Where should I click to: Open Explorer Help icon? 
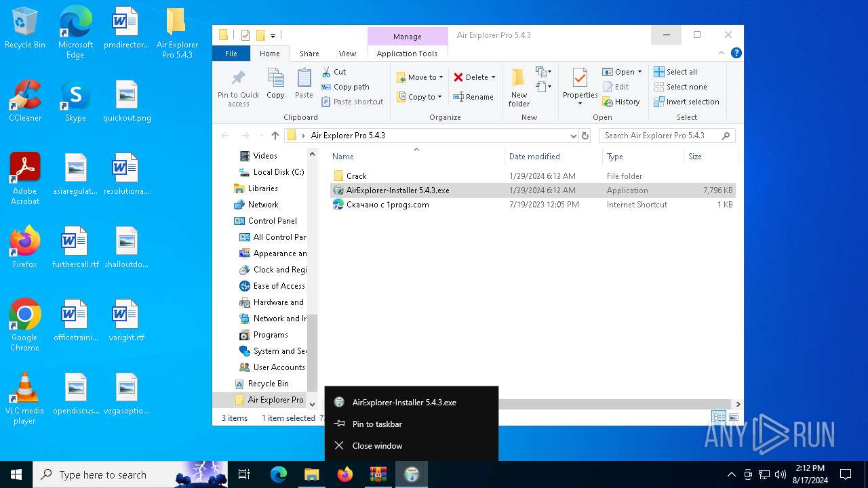(736, 53)
